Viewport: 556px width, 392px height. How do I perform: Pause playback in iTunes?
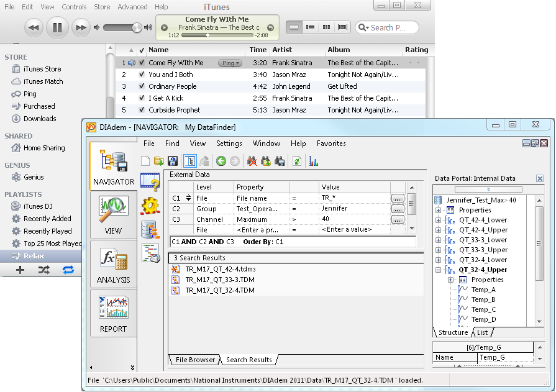pyautogui.click(x=57, y=27)
